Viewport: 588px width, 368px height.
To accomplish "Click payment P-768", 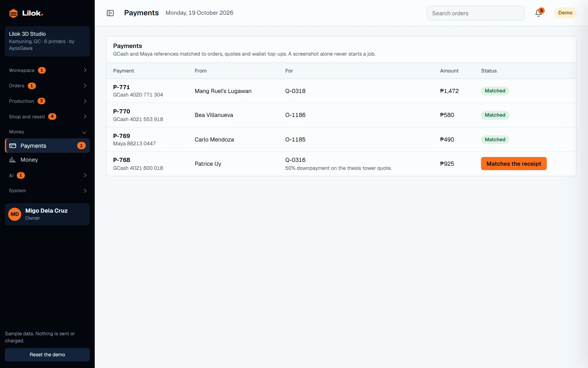I will [x=121, y=160].
